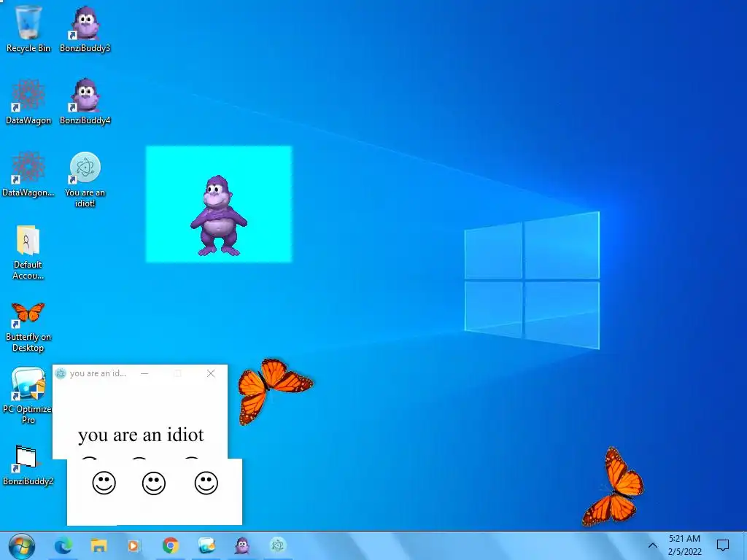Open File Explorer from taskbar
Viewport: 747px width, 560px height.
[x=99, y=545]
